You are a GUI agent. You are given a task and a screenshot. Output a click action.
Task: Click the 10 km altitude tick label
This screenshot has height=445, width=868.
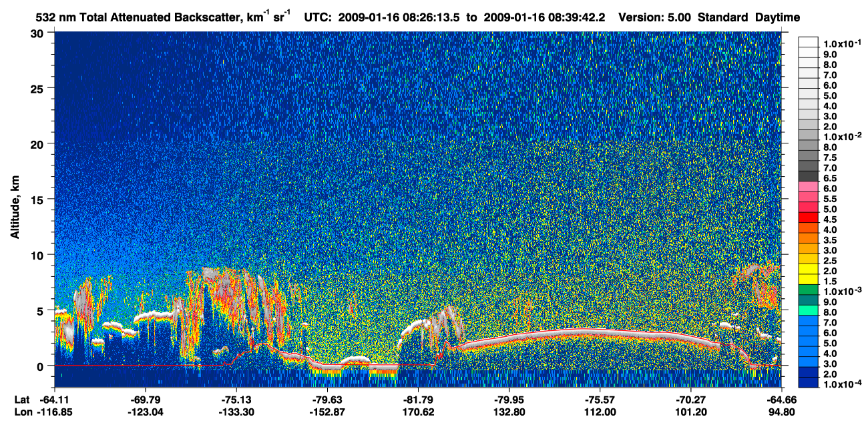pos(39,255)
